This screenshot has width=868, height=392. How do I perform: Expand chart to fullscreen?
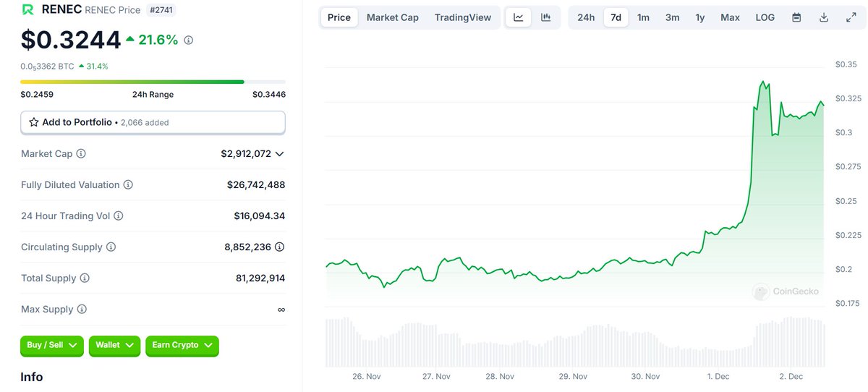851,17
